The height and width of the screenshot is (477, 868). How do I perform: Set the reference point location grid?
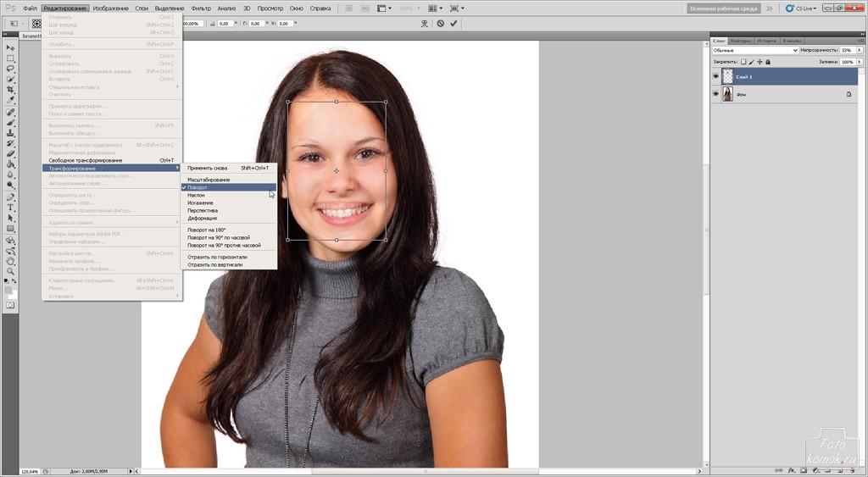pos(36,24)
